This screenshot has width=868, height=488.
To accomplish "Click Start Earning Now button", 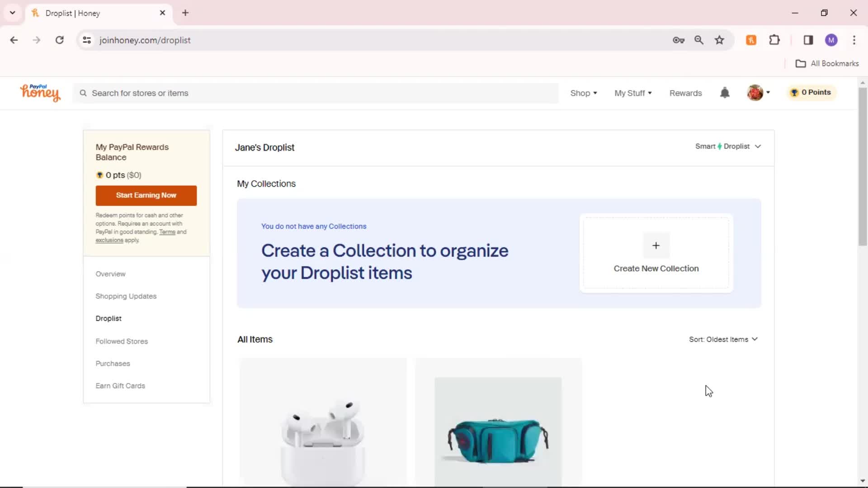I will pos(146,195).
